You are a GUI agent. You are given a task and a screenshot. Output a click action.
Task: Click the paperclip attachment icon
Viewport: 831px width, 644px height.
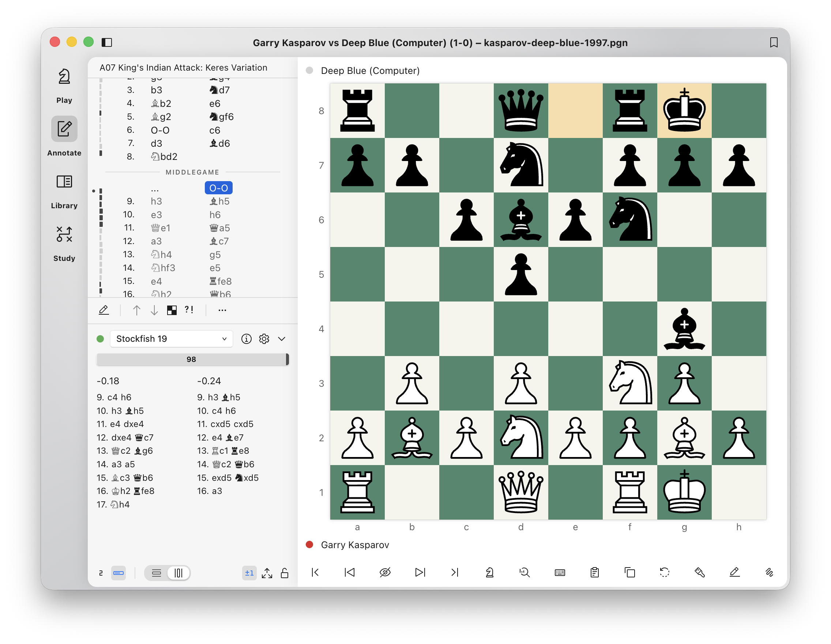[x=769, y=572]
